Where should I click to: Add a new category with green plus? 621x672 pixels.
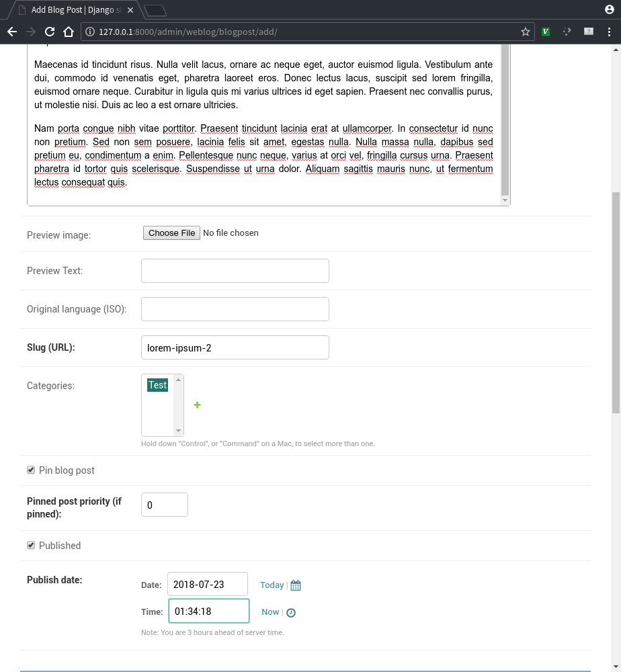coord(198,405)
